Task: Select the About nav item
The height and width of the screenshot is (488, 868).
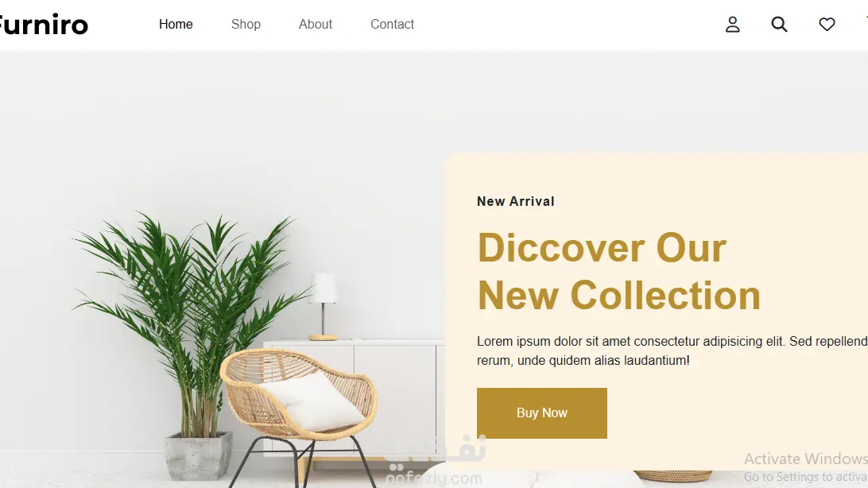Action: pyautogui.click(x=315, y=25)
